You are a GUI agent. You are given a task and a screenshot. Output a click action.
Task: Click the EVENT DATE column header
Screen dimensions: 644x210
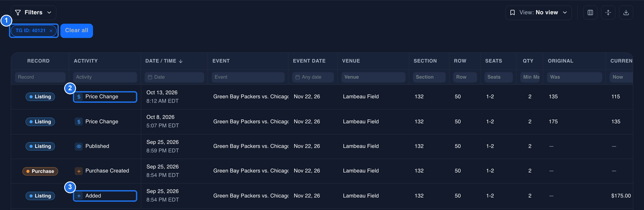(309, 61)
